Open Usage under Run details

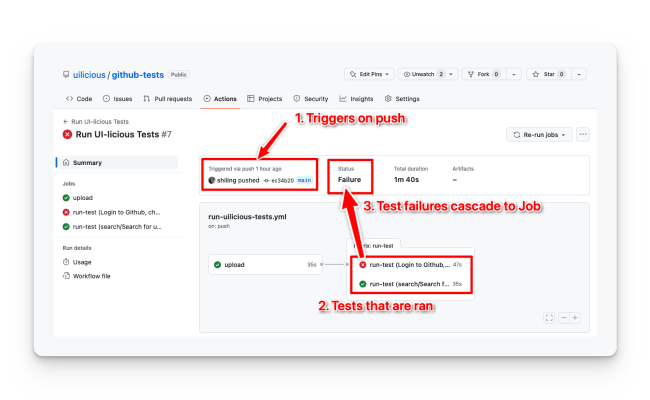coord(82,262)
